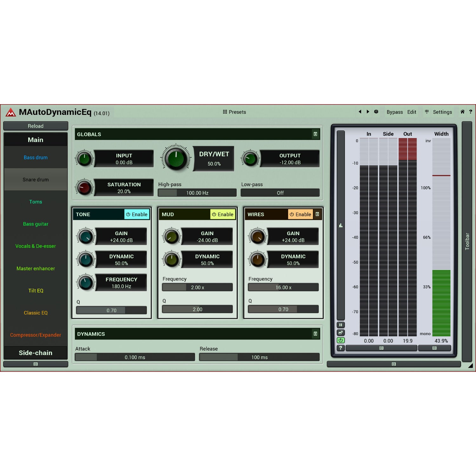
Task: Open the Edit screen
Action: pyautogui.click(x=412, y=112)
